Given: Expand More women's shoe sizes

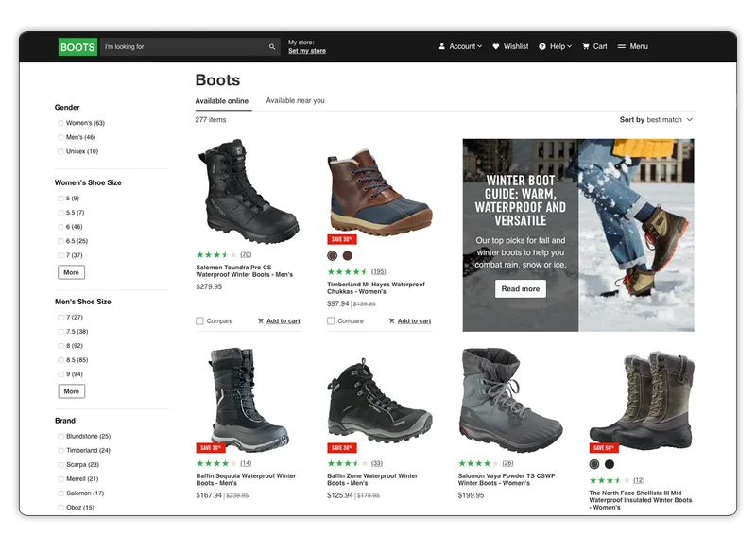Looking at the screenshot, I should pyautogui.click(x=72, y=272).
